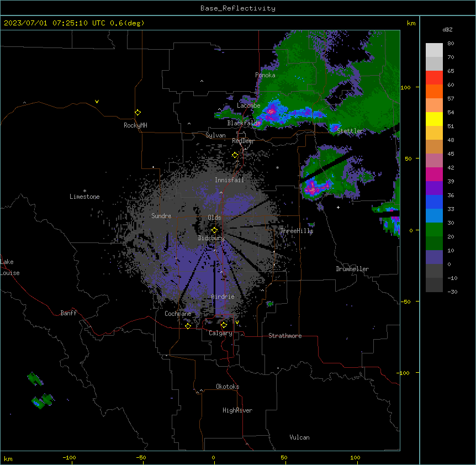Viewport: 476px width, 465px height.
Task: Click the Limestone label
Action: pos(84,197)
